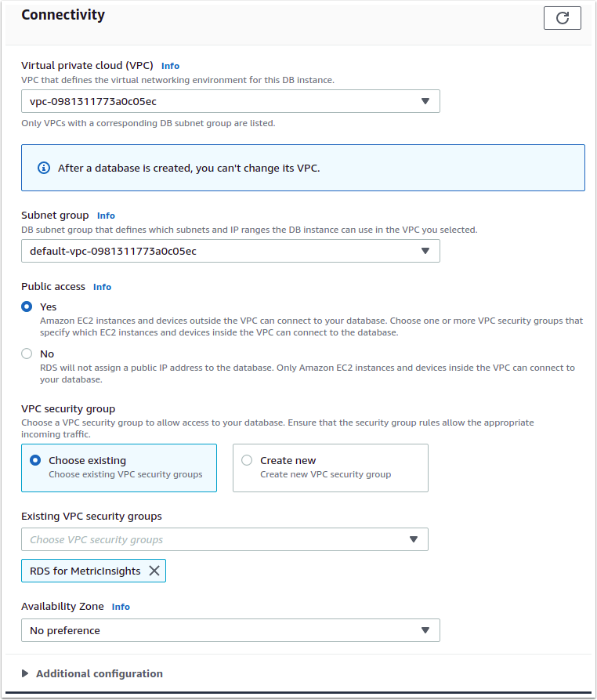Choose the existing VPC security group option

coord(35,461)
